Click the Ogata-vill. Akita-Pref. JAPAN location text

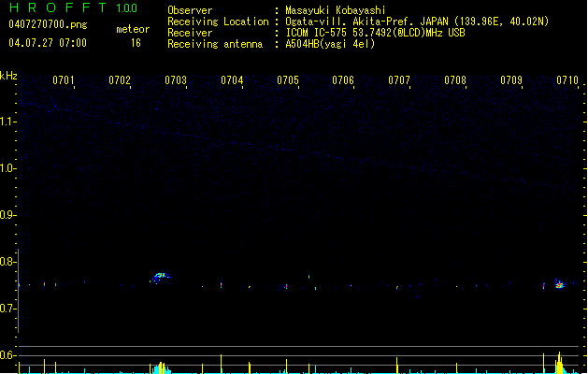point(417,22)
